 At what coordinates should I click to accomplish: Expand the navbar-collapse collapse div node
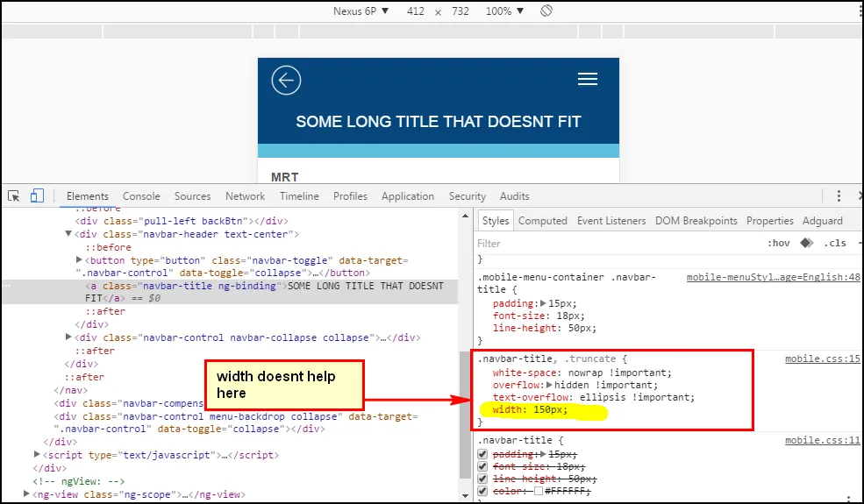(68, 337)
